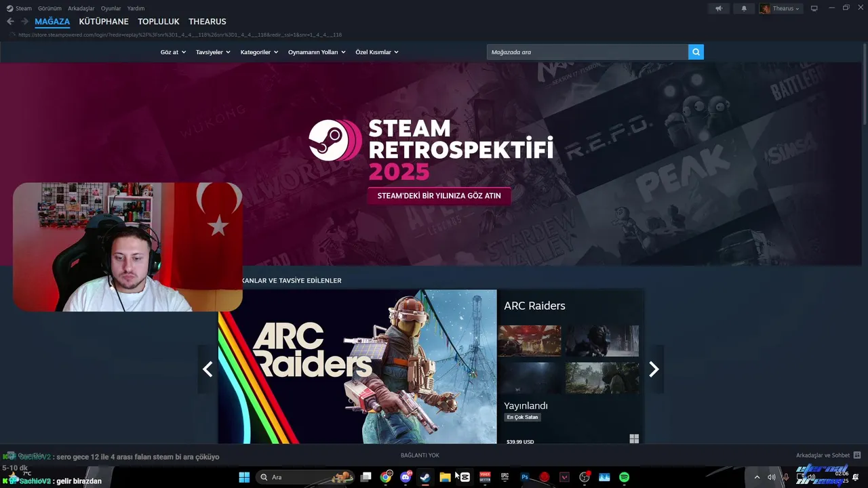Screen dimensions: 868x488
Task: Click the blue search magnifier button
Action: click(x=696, y=52)
